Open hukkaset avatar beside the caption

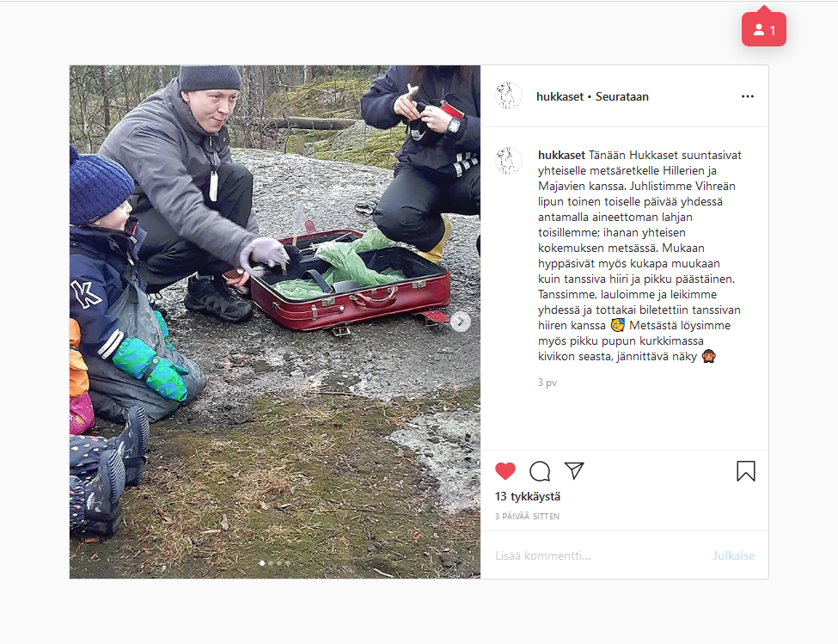coord(508,160)
